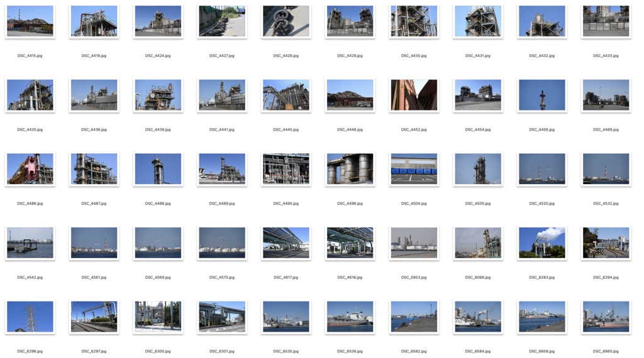Click the DSC_4495.jpg file name label
The height and width of the screenshot is (358, 644).
coord(286,203)
